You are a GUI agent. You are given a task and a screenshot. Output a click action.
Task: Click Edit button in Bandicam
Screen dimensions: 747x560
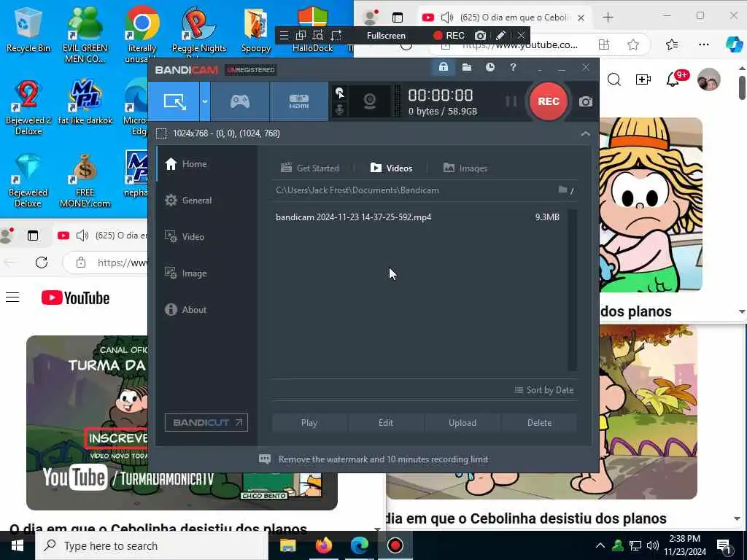(386, 422)
